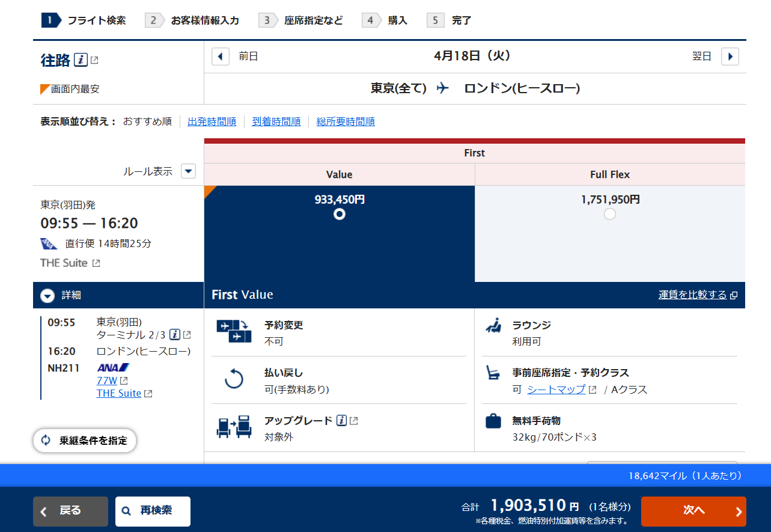
Task: Click info icon beside ターミナル 2/3
Action: click(x=175, y=335)
